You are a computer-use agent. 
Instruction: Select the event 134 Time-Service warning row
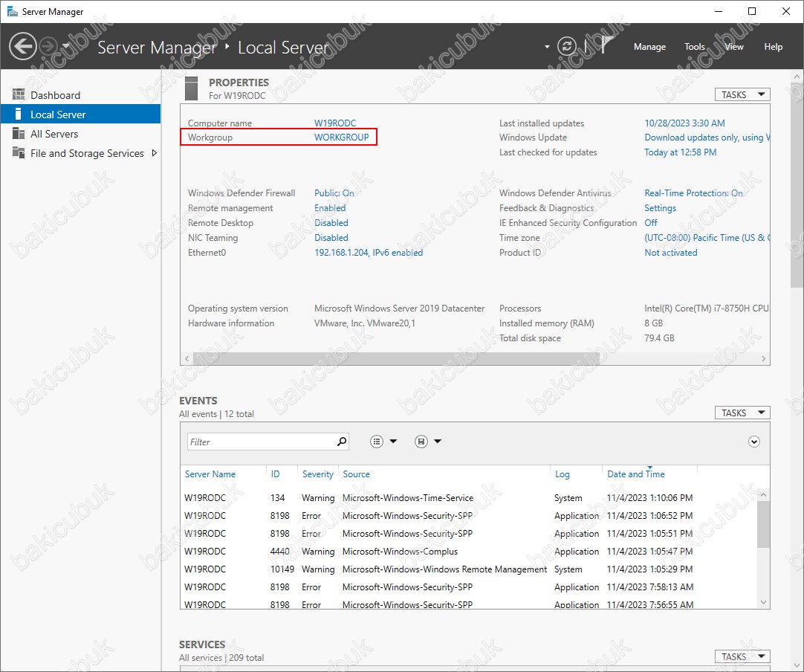coord(469,497)
